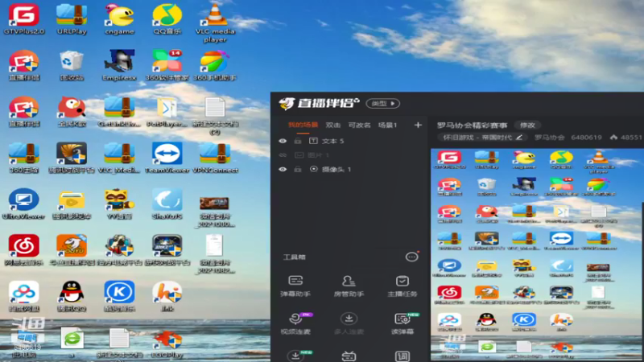Click the 直播伴侣 logo
The image size is (644, 362).
point(319,104)
